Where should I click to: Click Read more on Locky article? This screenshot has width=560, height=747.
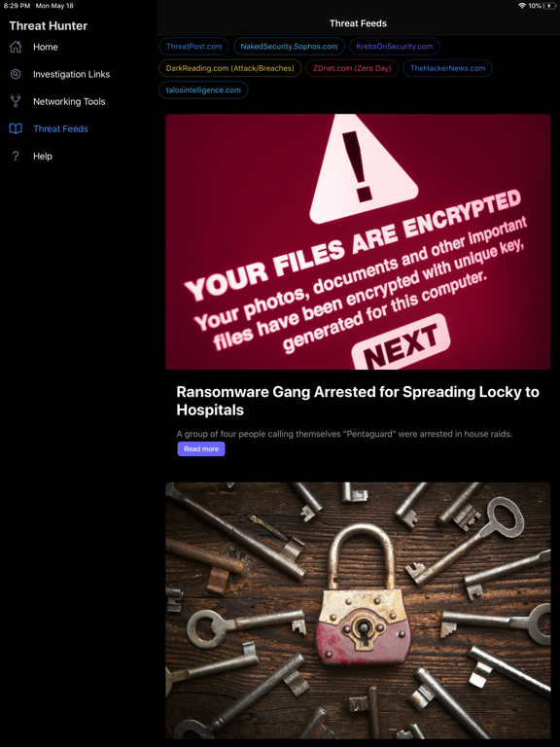click(201, 448)
